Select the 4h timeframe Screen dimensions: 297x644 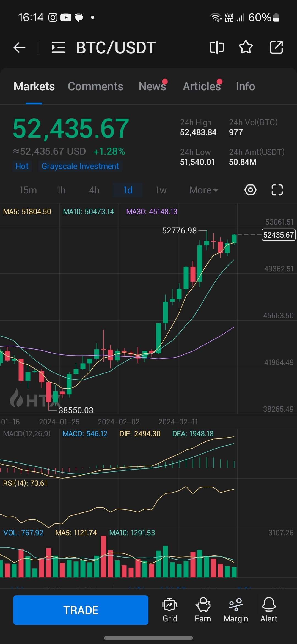pos(94,190)
